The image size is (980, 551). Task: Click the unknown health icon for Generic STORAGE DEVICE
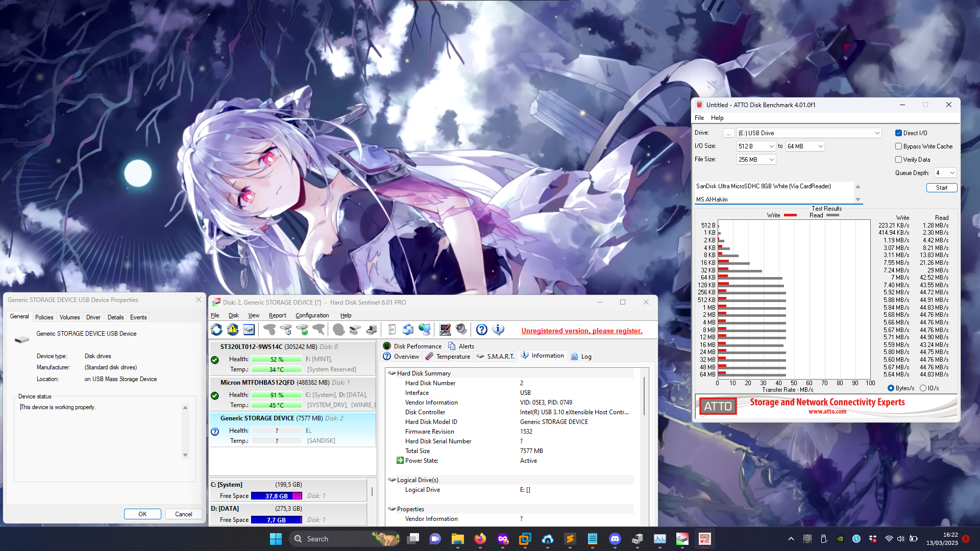coord(215,432)
